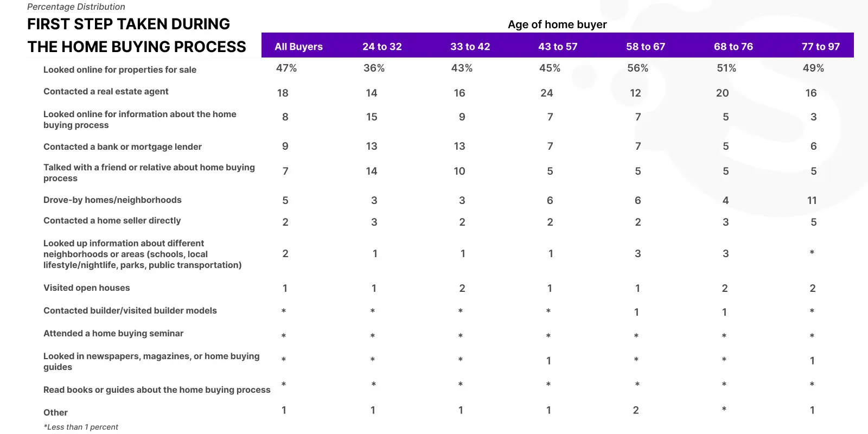Click the 47% All Buyers value

click(286, 68)
